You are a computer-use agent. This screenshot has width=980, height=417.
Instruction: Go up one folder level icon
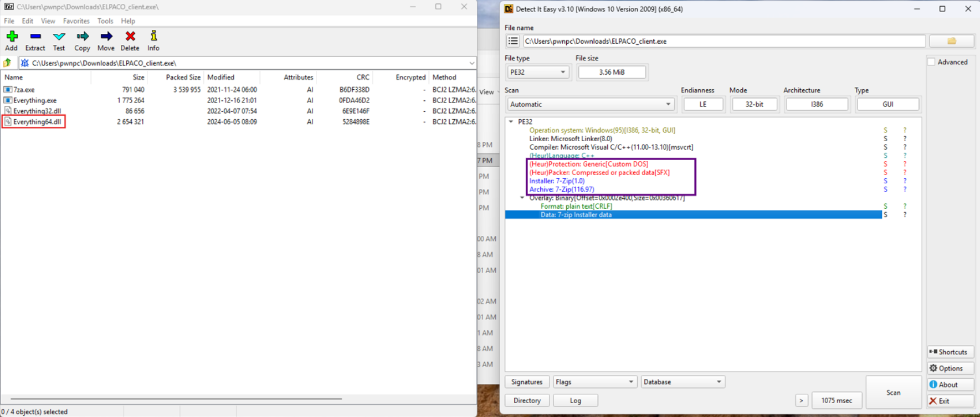tap(8, 63)
